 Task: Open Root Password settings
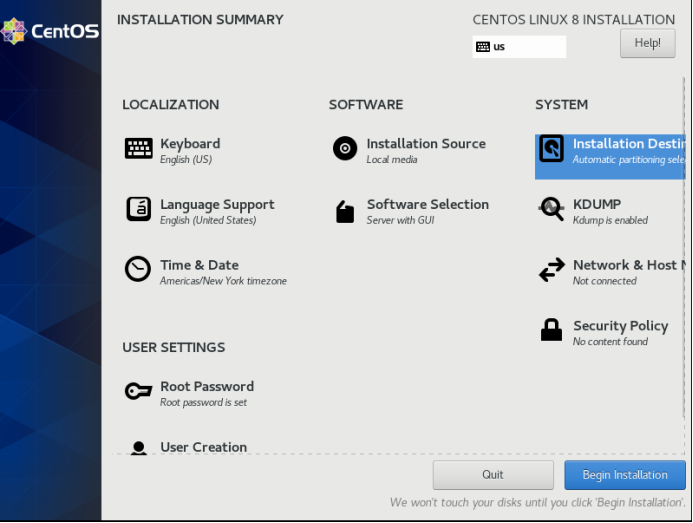click(207, 386)
